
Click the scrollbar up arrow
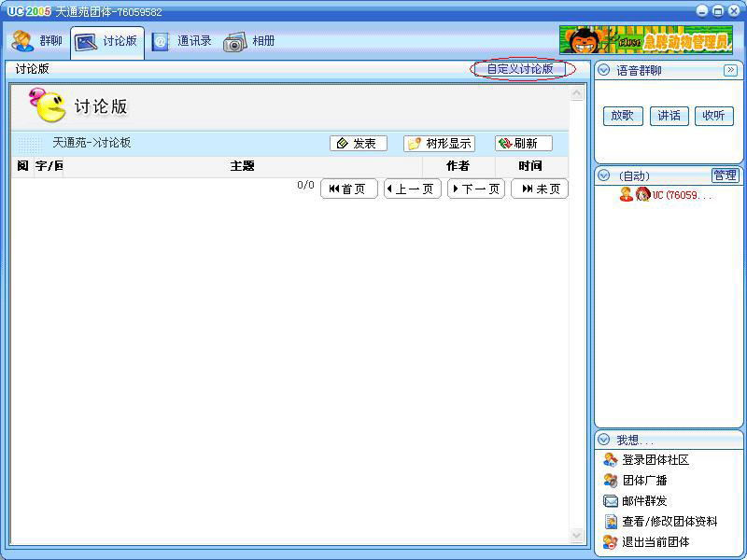[577, 93]
